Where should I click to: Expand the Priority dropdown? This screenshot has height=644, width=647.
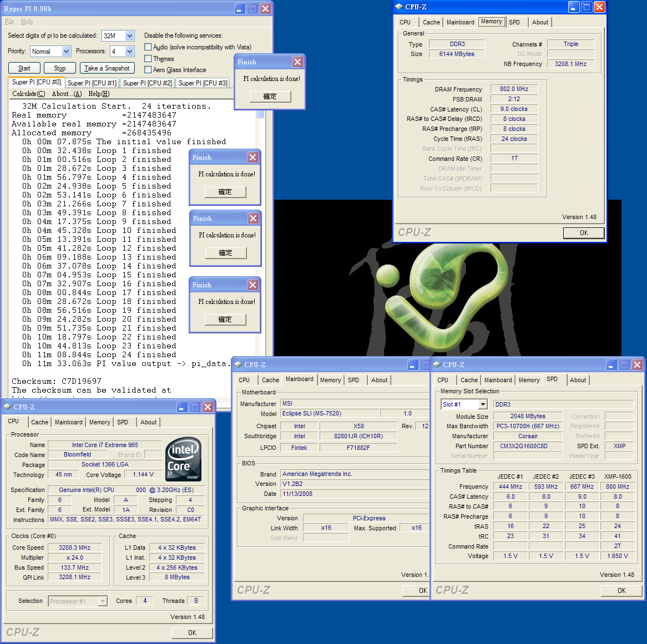point(66,52)
